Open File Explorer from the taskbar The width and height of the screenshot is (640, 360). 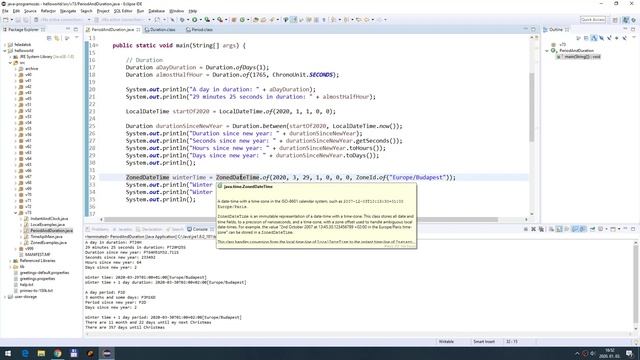pos(41,353)
